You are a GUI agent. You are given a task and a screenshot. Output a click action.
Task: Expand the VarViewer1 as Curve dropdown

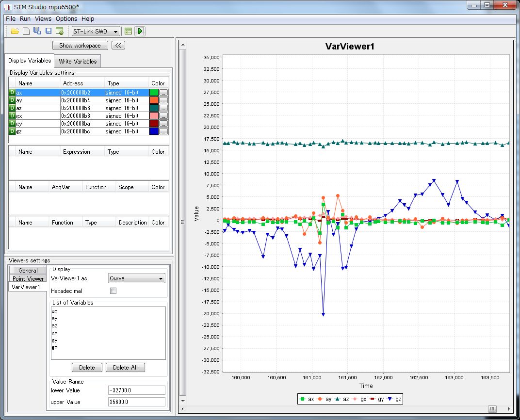coord(136,278)
